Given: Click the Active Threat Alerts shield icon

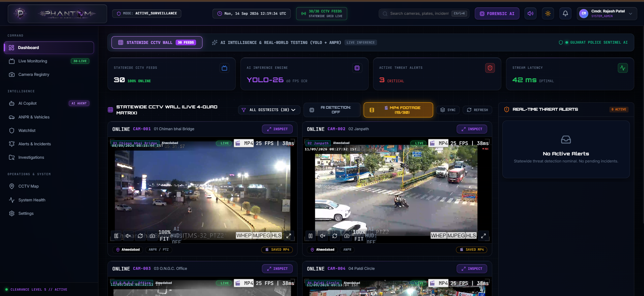Looking at the screenshot, I should (490, 68).
